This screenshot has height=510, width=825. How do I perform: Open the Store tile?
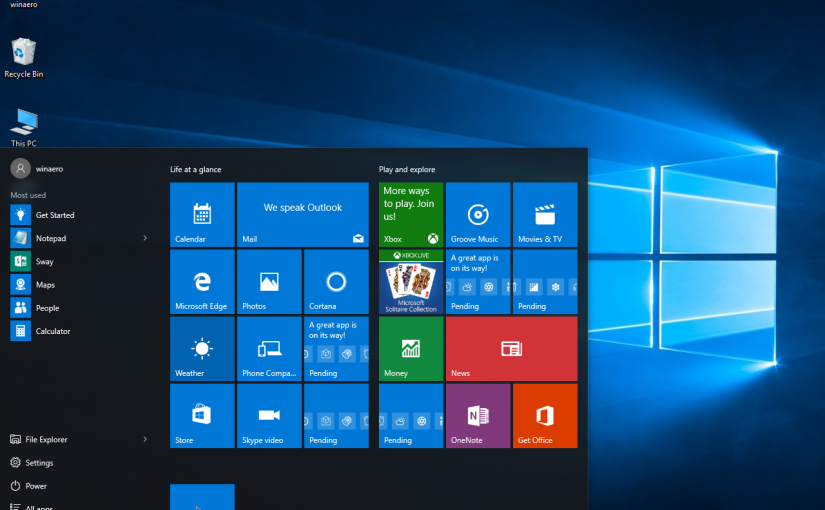[x=202, y=416]
